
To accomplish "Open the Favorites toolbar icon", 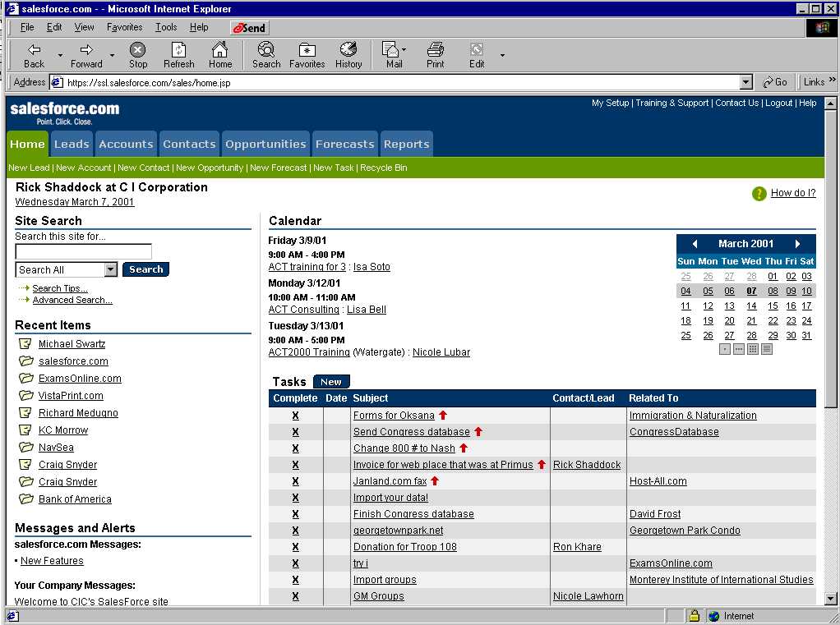I will click(x=307, y=55).
